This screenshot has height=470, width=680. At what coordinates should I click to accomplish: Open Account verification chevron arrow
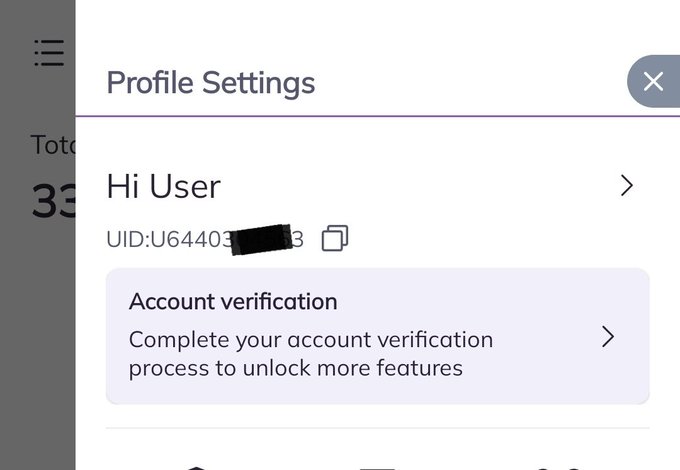point(607,337)
